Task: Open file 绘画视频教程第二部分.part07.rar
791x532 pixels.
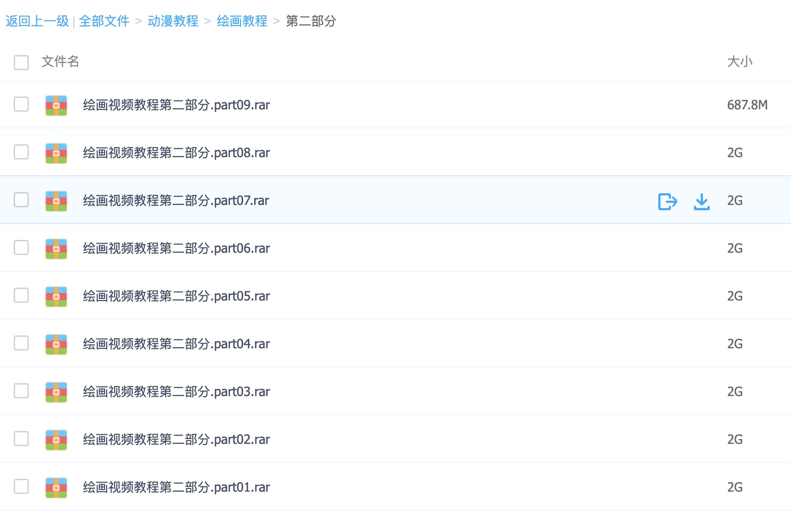Action: point(176,201)
